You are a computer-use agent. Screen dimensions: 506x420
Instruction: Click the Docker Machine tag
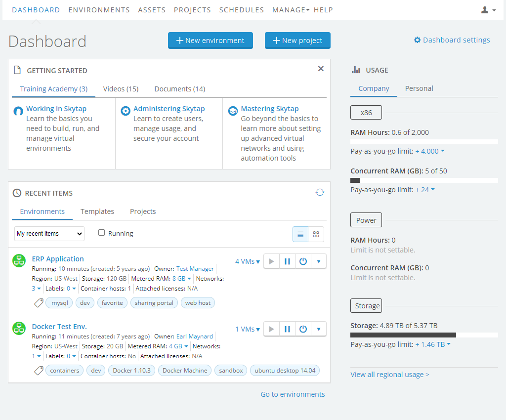[185, 371]
